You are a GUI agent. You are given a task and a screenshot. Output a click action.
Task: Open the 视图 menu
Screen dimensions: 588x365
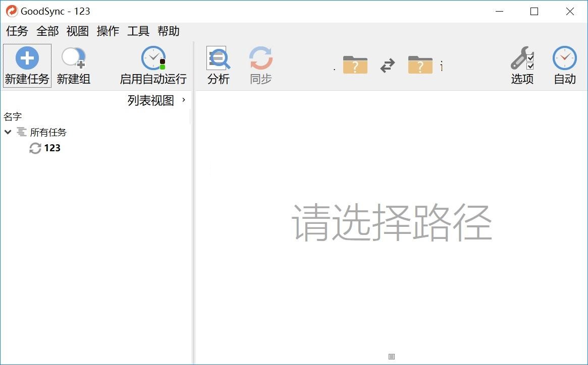coord(78,31)
